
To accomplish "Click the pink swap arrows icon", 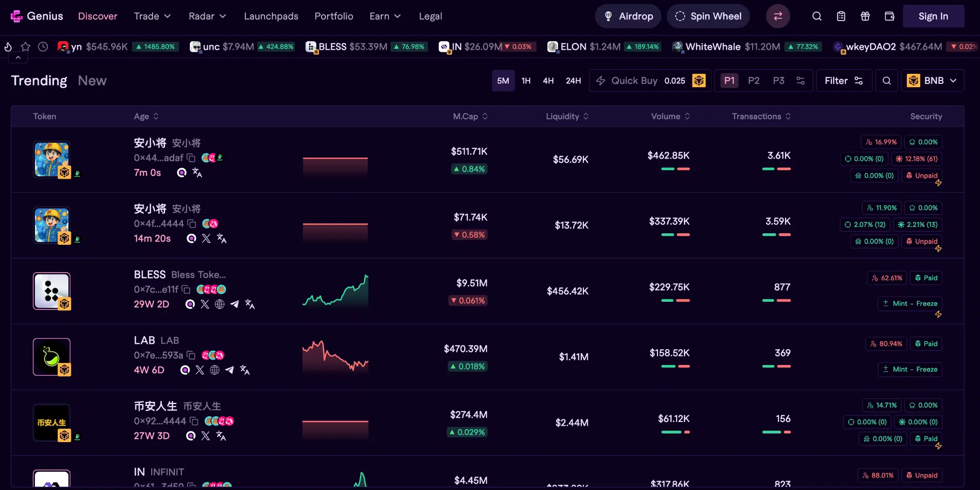I will pyautogui.click(x=778, y=16).
